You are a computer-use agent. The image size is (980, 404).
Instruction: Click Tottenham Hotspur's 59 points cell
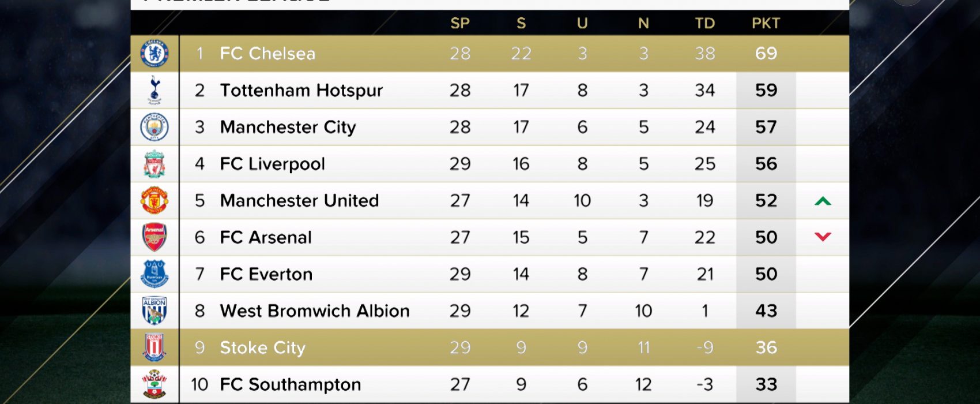pos(766,90)
